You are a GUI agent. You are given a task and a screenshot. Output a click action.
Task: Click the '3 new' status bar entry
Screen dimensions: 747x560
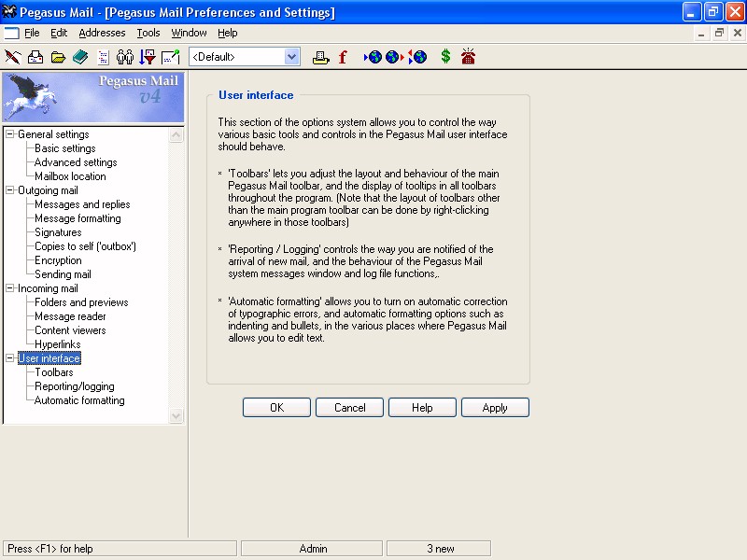pyautogui.click(x=439, y=549)
